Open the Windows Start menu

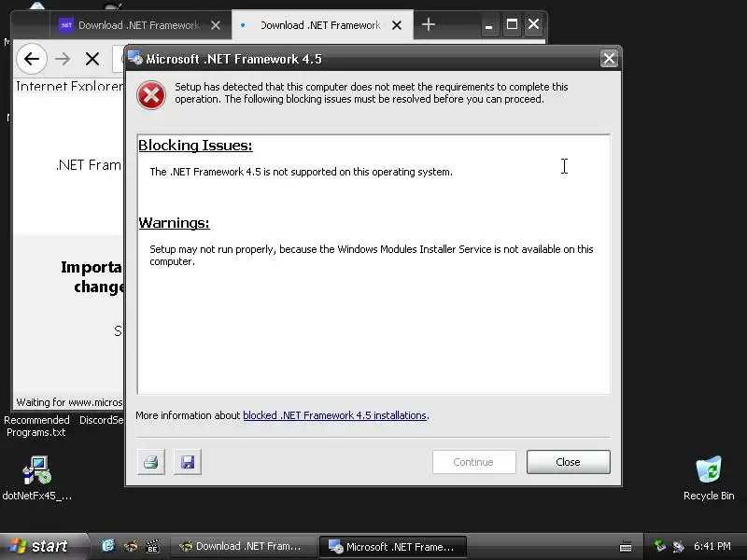coord(44,546)
